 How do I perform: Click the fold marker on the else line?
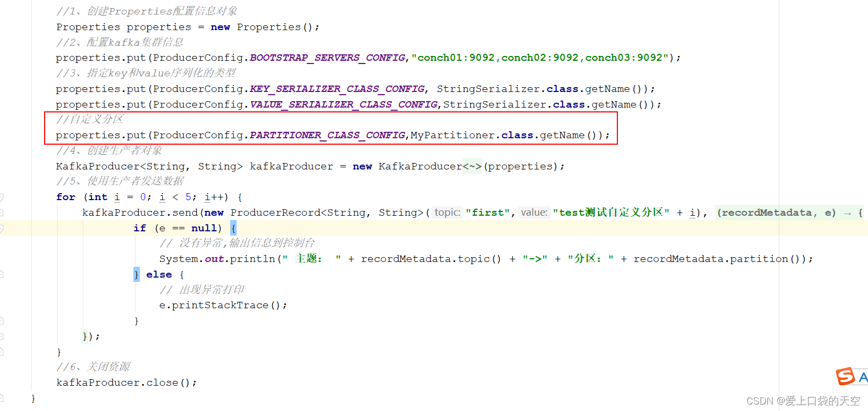click(2, 274)
